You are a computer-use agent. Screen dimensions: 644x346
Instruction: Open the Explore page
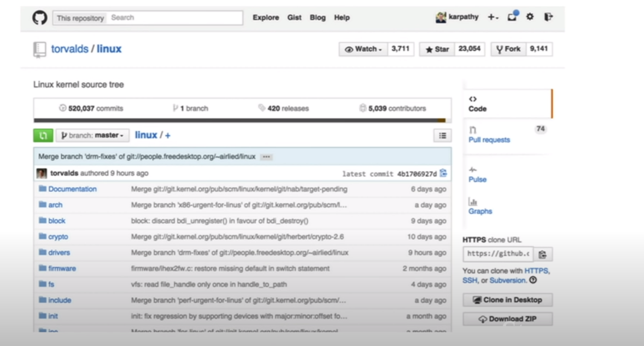[266, 18]
